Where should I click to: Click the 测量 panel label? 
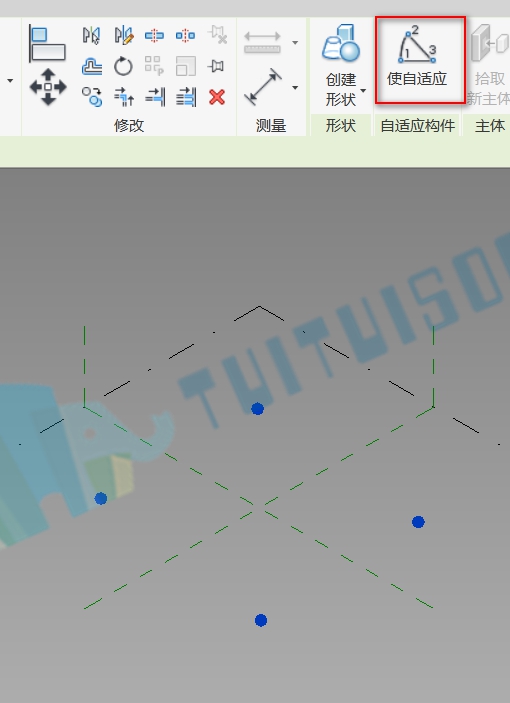pyautogui.click(x=271, y=126)
